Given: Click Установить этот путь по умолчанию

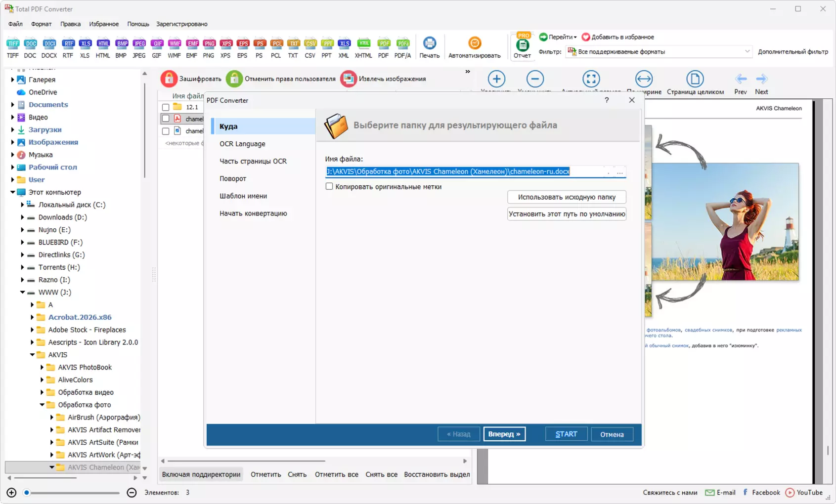Looking at the screenshot, I should pos(567,214).
